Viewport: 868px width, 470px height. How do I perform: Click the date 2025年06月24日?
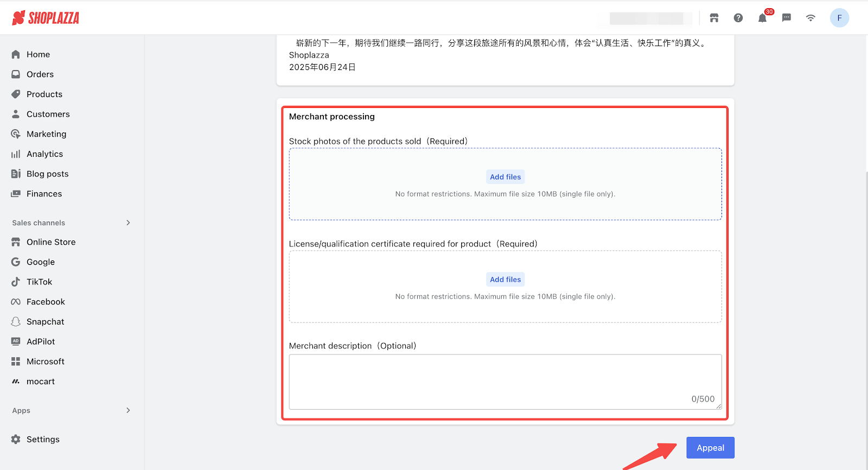322,67
